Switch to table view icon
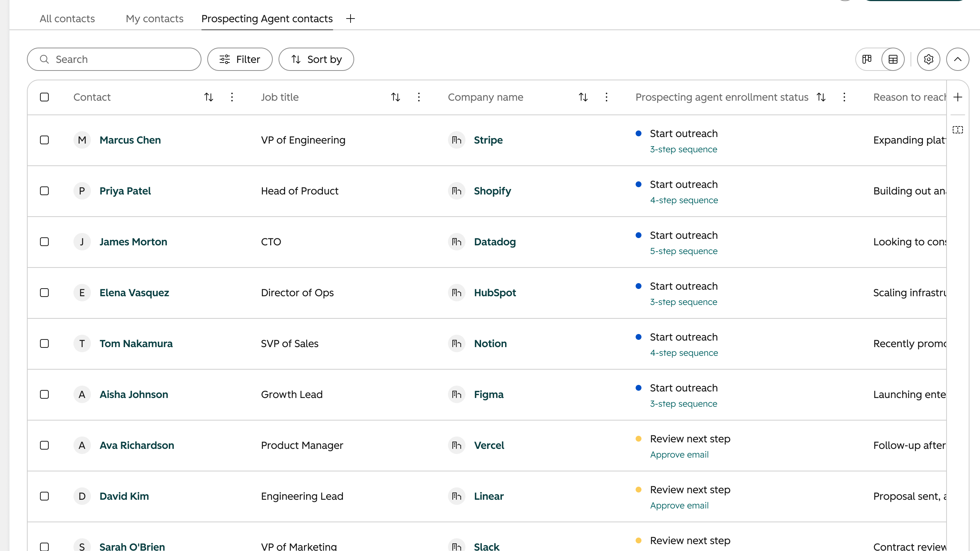This screenshot has width=980, height=551. [893, 59]
